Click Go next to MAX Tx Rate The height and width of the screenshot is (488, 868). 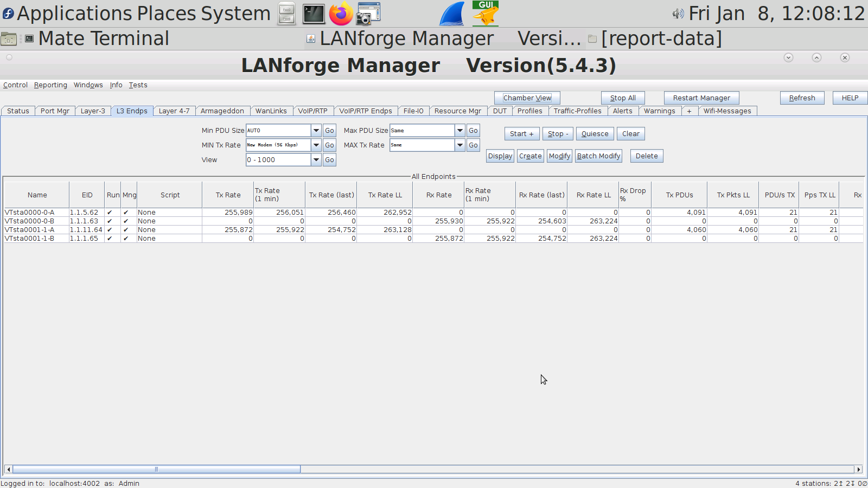pos(473,145)
